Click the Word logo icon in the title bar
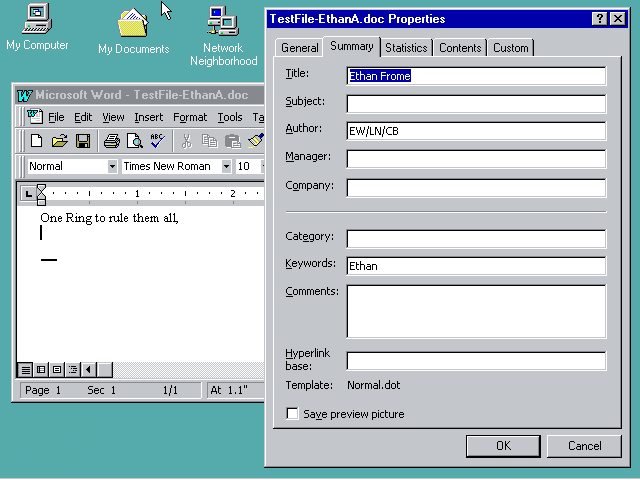Image resolution: width=640 pixels, height=480 pixels. tap(24, 96)
